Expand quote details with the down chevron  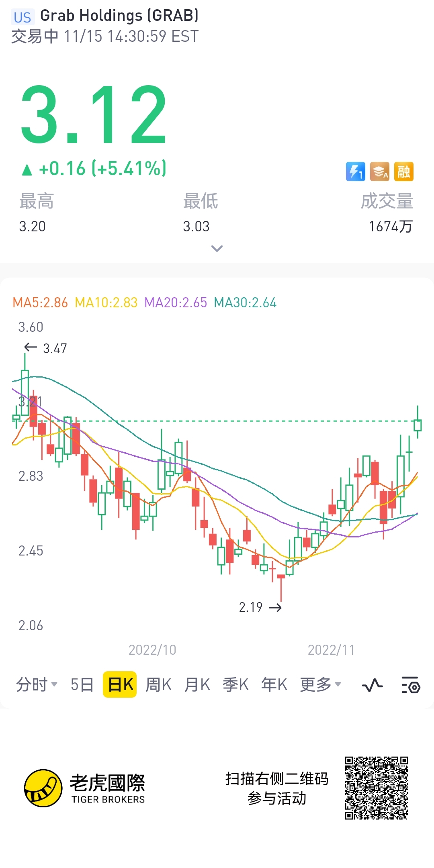click(x=217, y=248)
